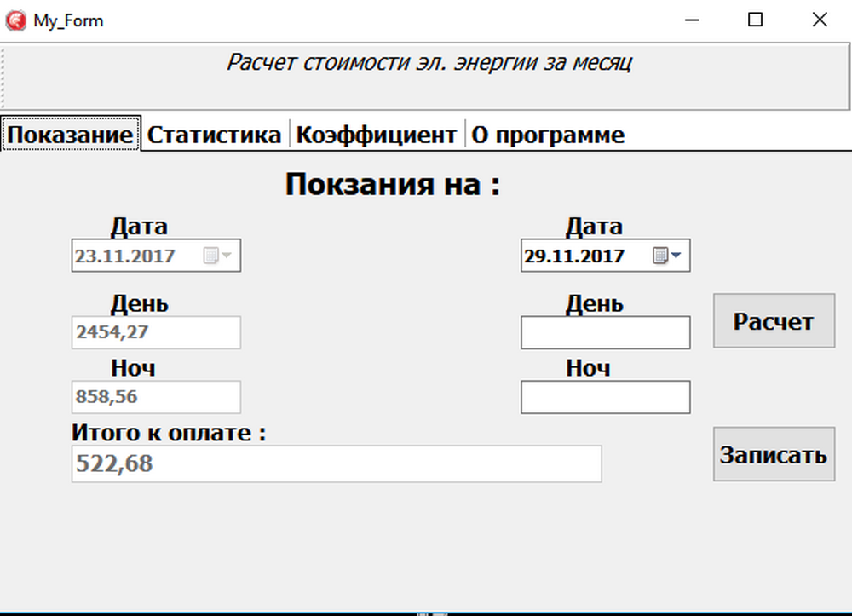852x616 pixels.
Task: Go to the О программе tab
Action: tap(548, 135)
